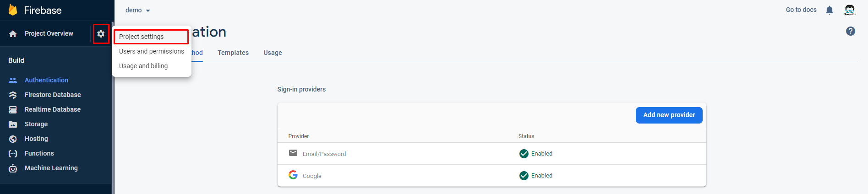Viewport: 868px width, 194px height.
Task: Switch to the Templates tab
Action: point(233,53)
